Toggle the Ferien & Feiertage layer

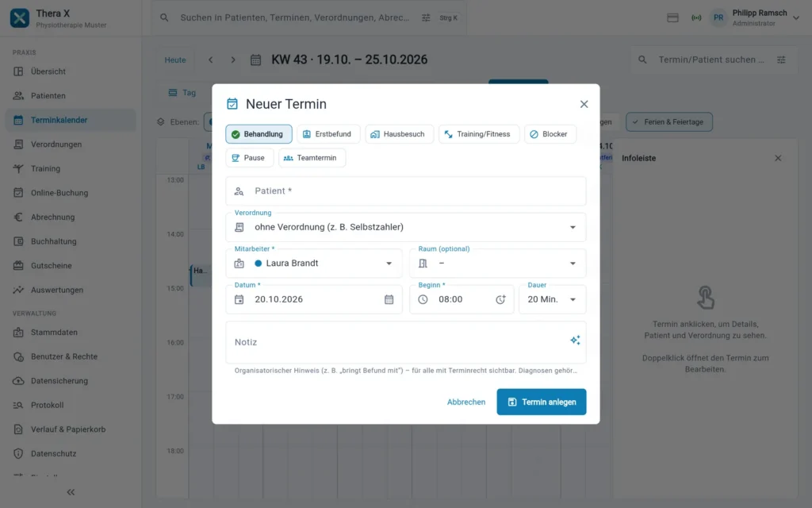tap(669, 121)
